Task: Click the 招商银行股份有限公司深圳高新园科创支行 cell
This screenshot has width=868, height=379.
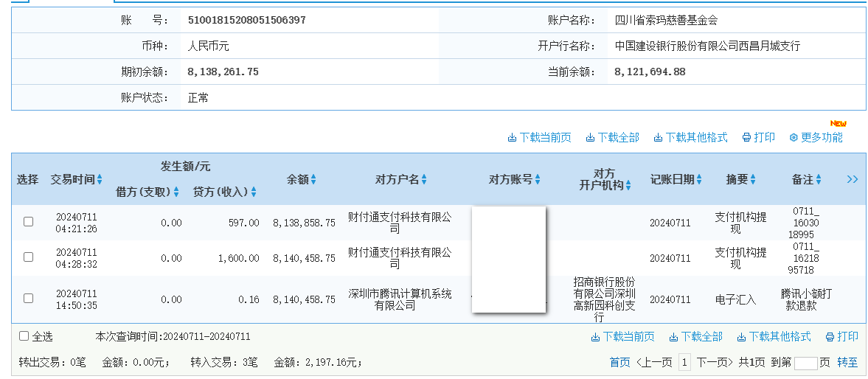Action: (604, 299)
